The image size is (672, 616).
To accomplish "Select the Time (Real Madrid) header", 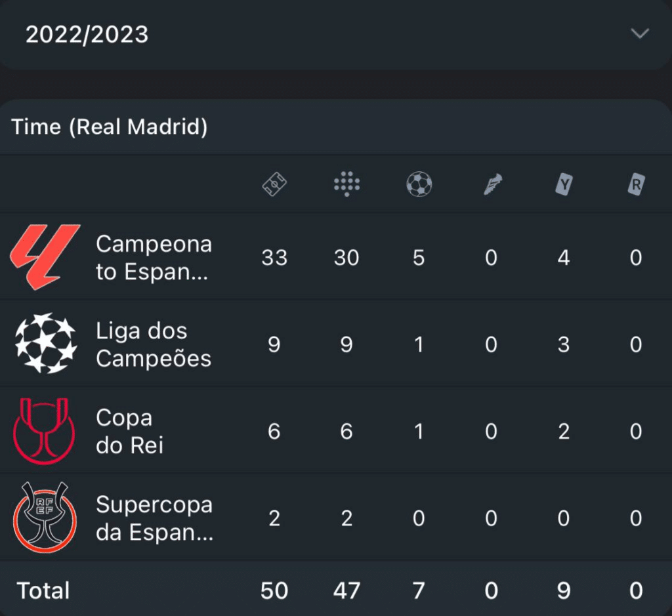I will coord(110,127).
